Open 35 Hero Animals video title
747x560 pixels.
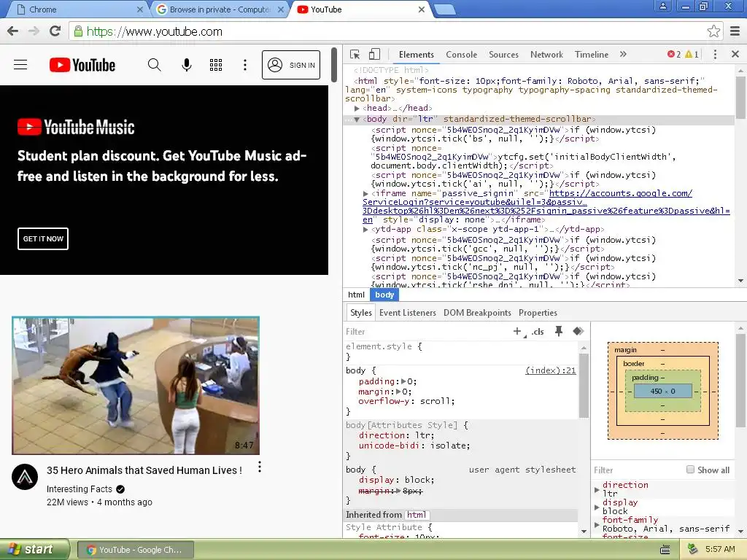point(144,470)
